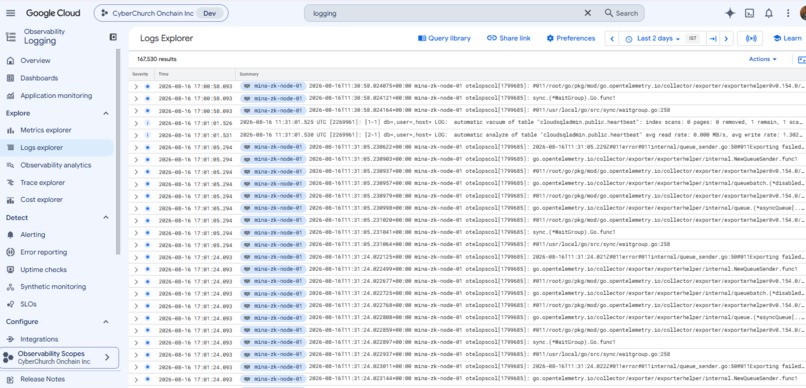Collapse the Explore section

click(106, 113)
